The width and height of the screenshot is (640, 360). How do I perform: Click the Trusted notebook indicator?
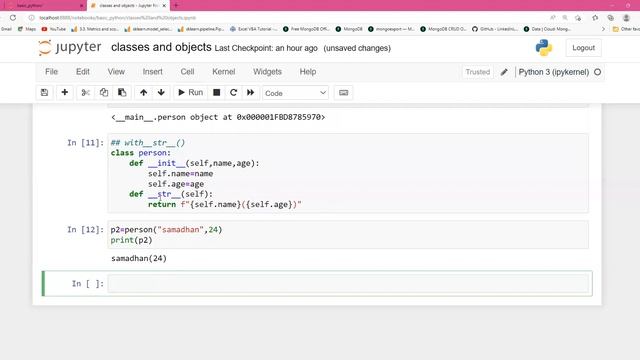pos(478,72)
